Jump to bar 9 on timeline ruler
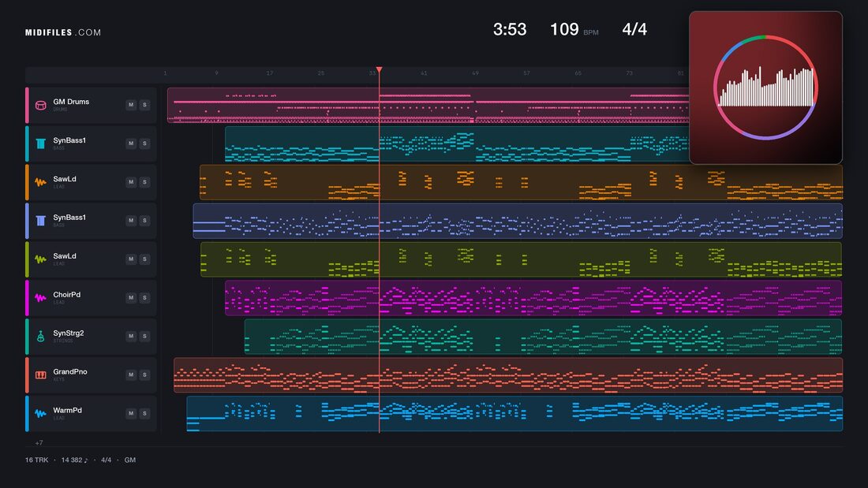The height and width of the screenshot is (488, 868). (216, 73)
